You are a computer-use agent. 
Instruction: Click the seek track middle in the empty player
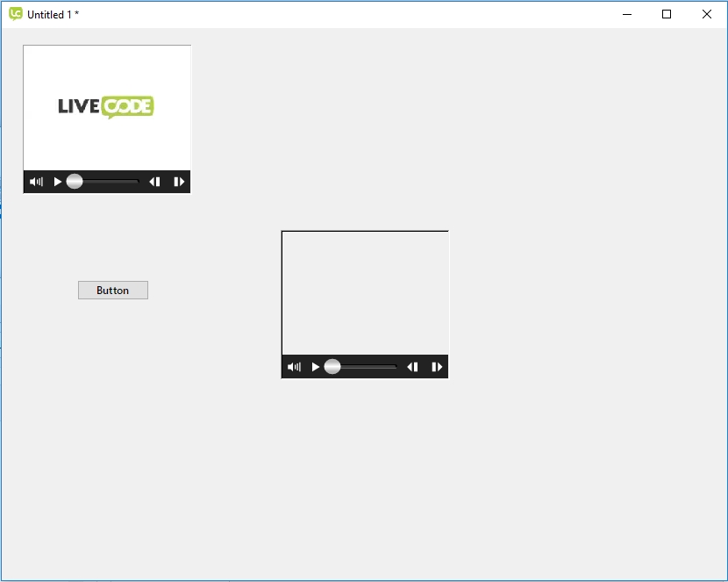(x=365, y=367)
